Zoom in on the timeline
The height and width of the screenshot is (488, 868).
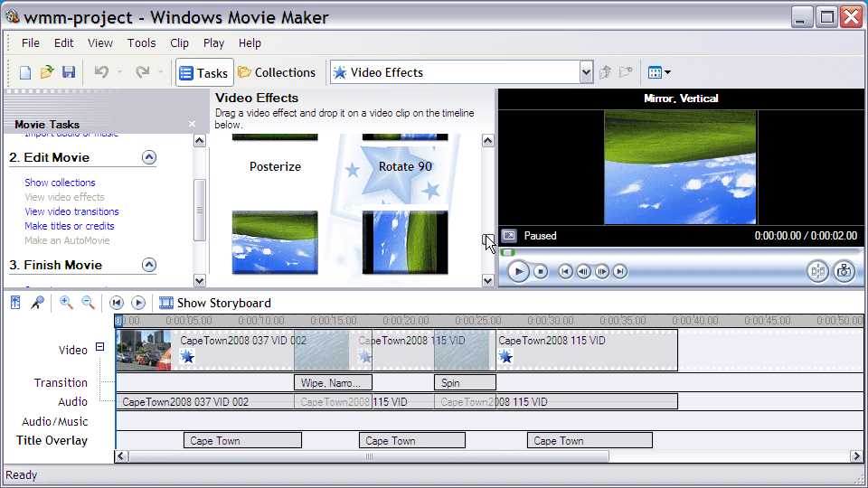[x=66, y=303]
